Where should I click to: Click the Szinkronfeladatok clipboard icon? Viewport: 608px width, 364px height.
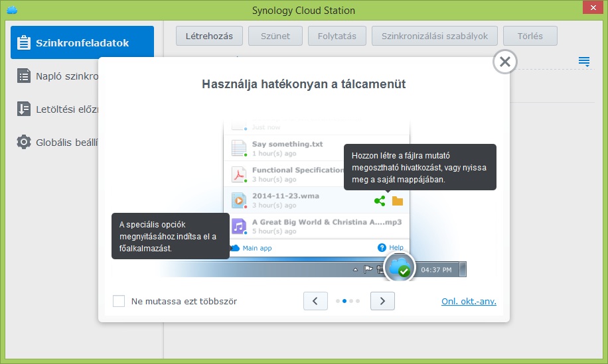[x=24, y=42]
